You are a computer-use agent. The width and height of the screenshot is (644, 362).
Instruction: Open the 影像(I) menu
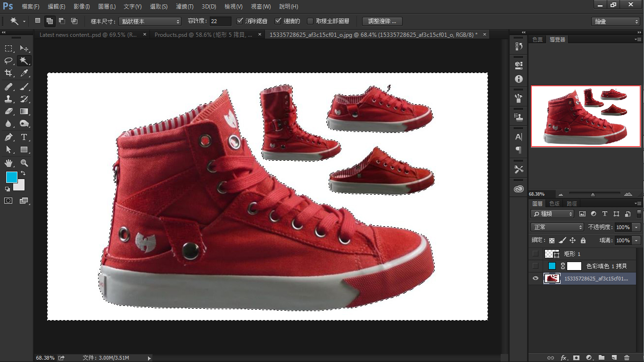pos(82,7)
